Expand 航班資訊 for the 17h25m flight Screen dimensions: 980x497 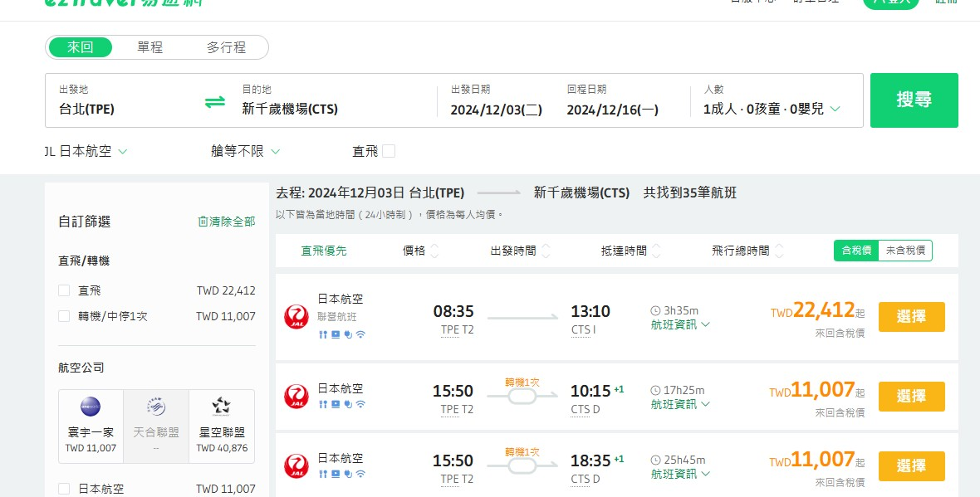click(x=680, y=405)
